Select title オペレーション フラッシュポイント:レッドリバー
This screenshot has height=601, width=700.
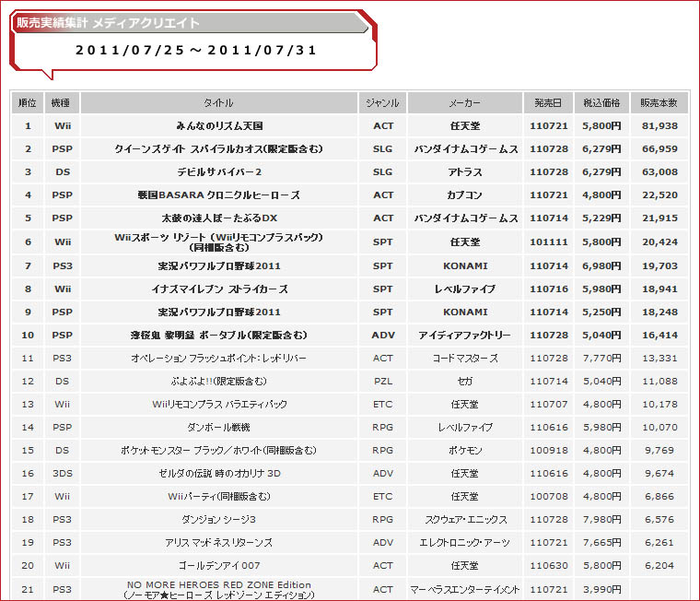pos(219,359)
